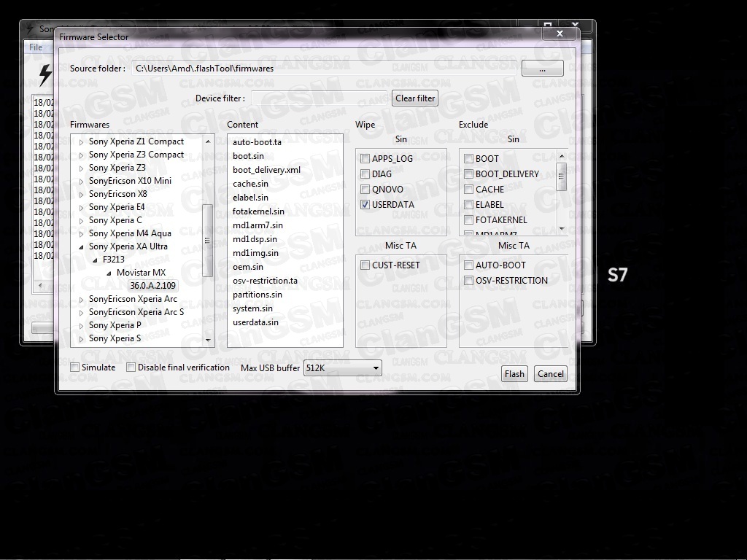This screenshot has width=747, height=560.
Task: Expand the Sony Xperia Z3 tree node
Action: [x=82, y=168]
